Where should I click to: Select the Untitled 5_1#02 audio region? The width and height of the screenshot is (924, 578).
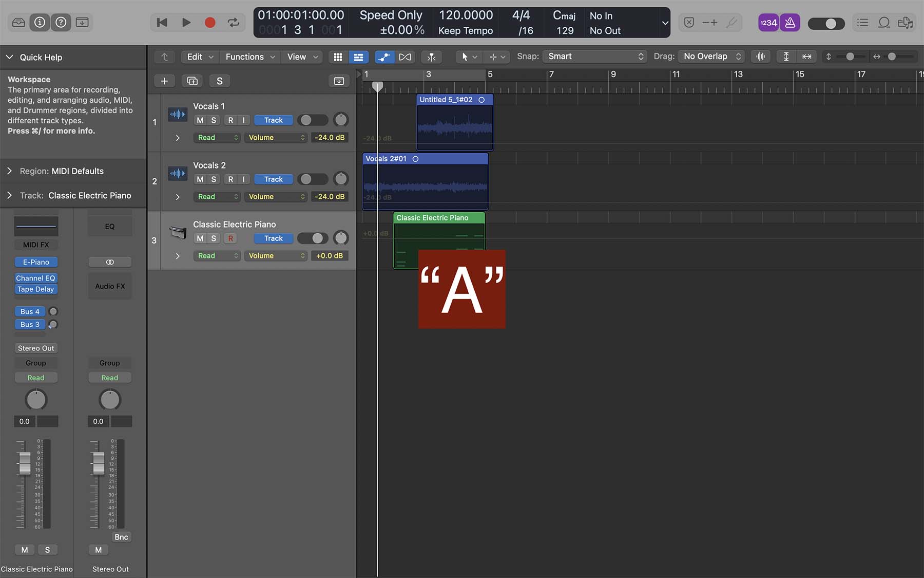point(454,122)
